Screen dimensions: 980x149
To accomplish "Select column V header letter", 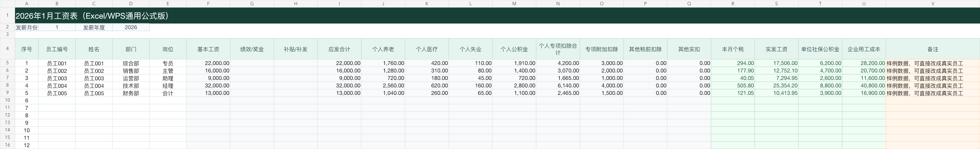I will tap(933, 4).
